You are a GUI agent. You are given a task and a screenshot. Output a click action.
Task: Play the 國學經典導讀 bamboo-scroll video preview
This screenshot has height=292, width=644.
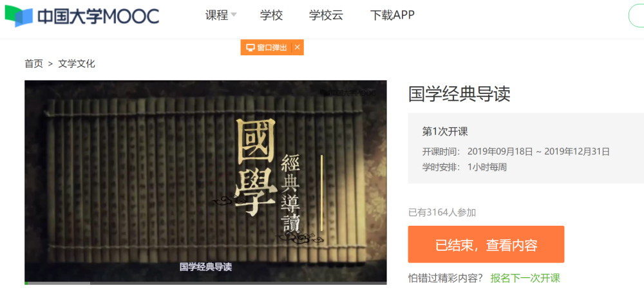(205, 181)
